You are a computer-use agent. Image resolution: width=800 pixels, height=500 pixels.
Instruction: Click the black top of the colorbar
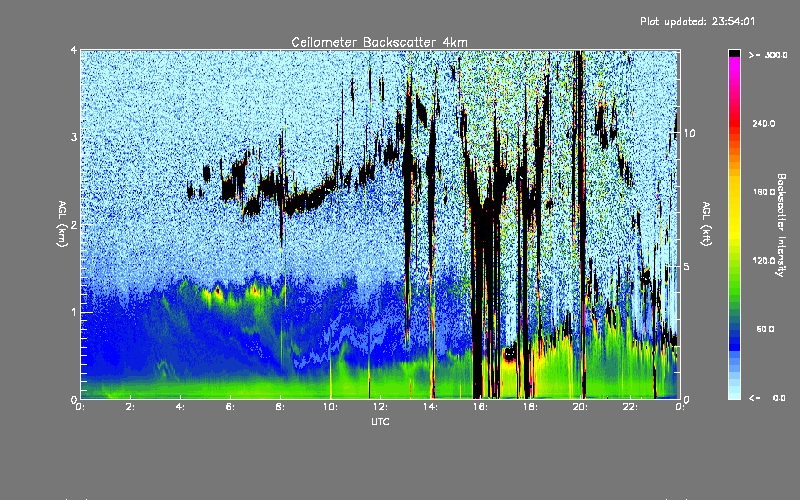(734, 53)
